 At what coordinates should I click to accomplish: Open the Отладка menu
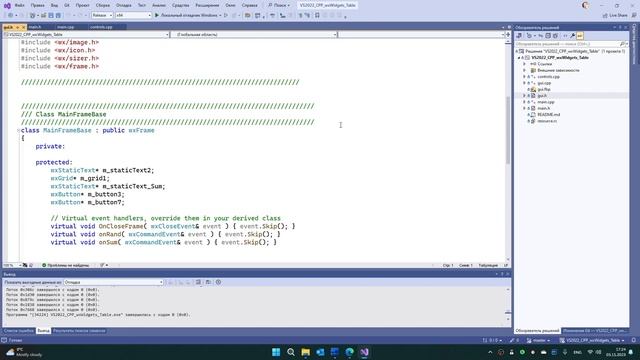123,5
